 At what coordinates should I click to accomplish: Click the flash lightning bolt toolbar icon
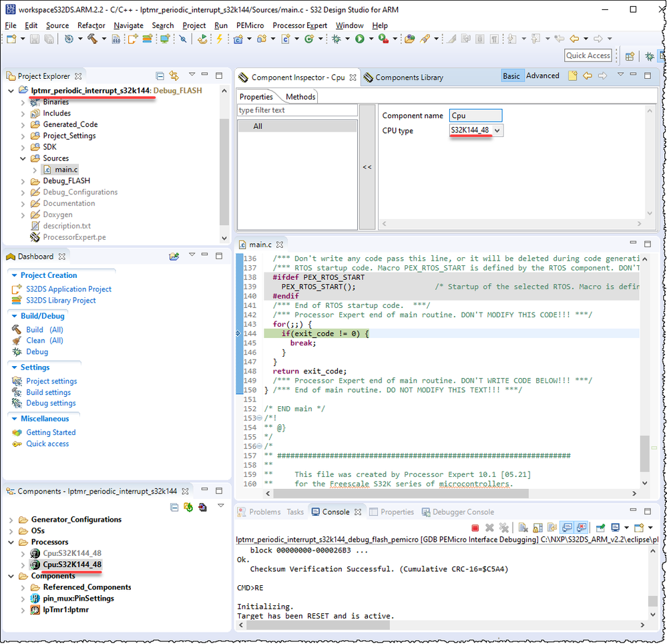tap(219, 39)
